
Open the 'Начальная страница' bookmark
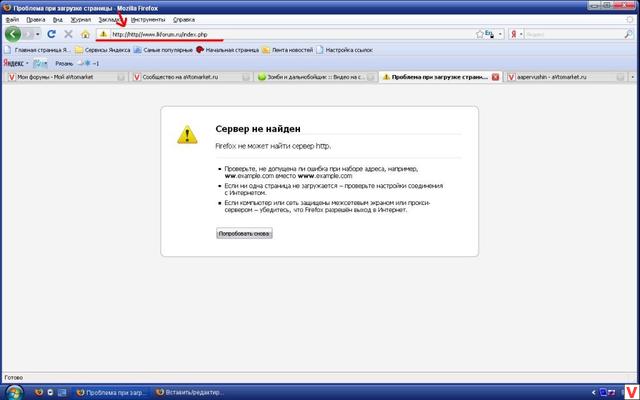227,50
